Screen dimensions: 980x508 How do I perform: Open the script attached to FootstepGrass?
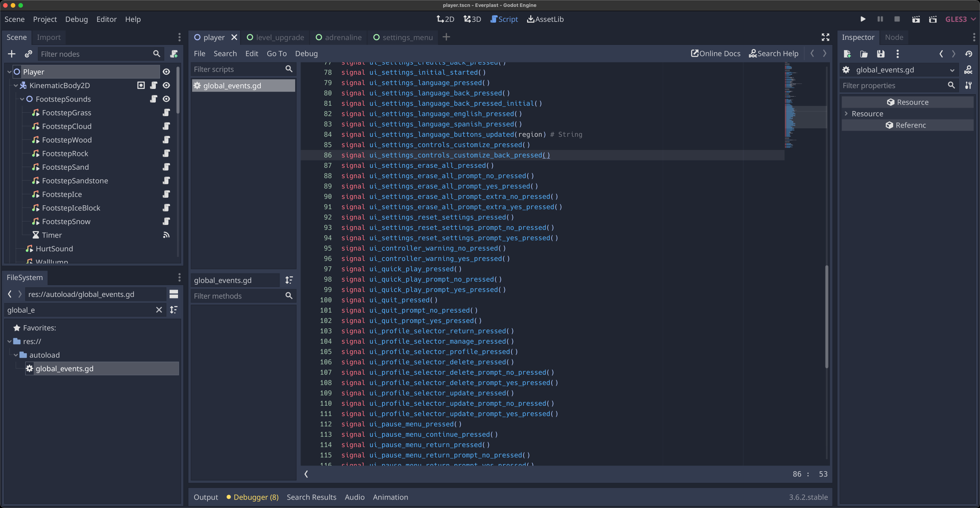(x=166, y=113)
